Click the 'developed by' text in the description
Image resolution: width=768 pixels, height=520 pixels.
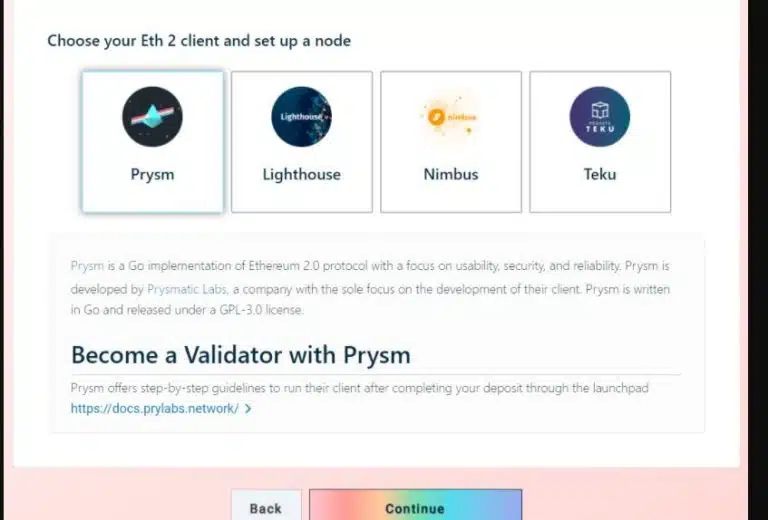107,289
